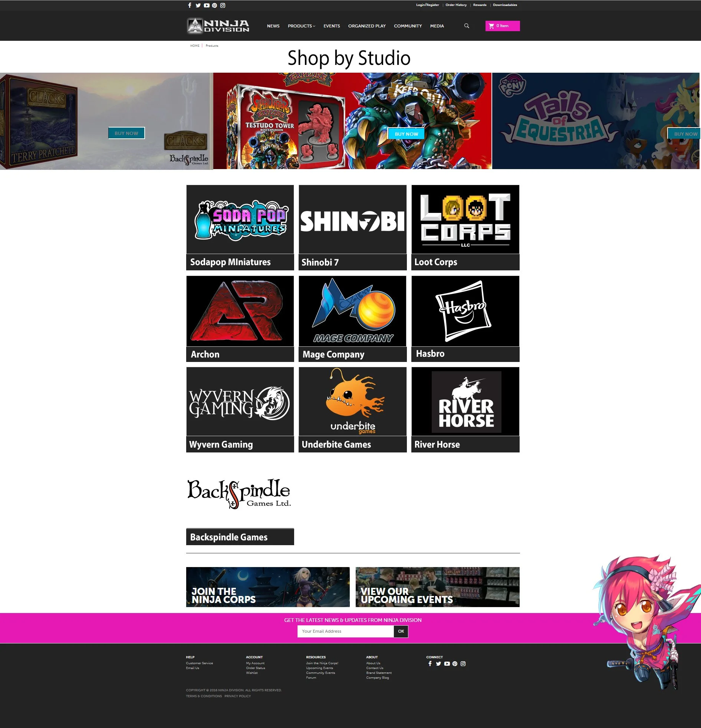
Task: Open Community Events footer link
Action: (x=320, y=673)
